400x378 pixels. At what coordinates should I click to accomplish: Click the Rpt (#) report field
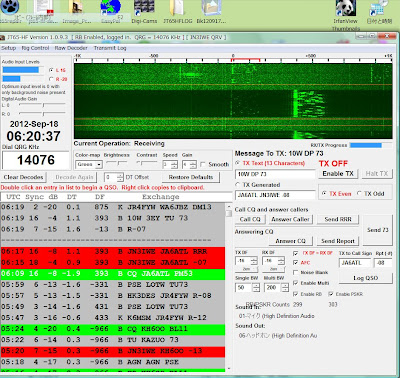click(x=383, y=263)
